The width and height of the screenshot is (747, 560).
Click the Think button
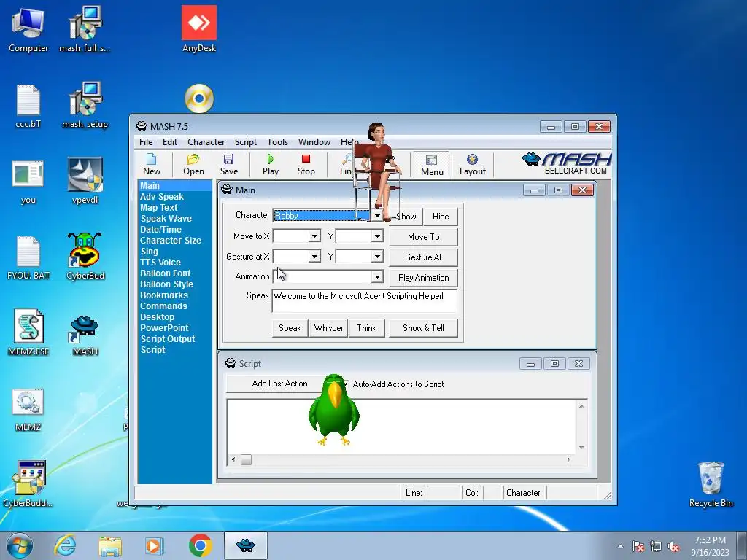[366, 328]
